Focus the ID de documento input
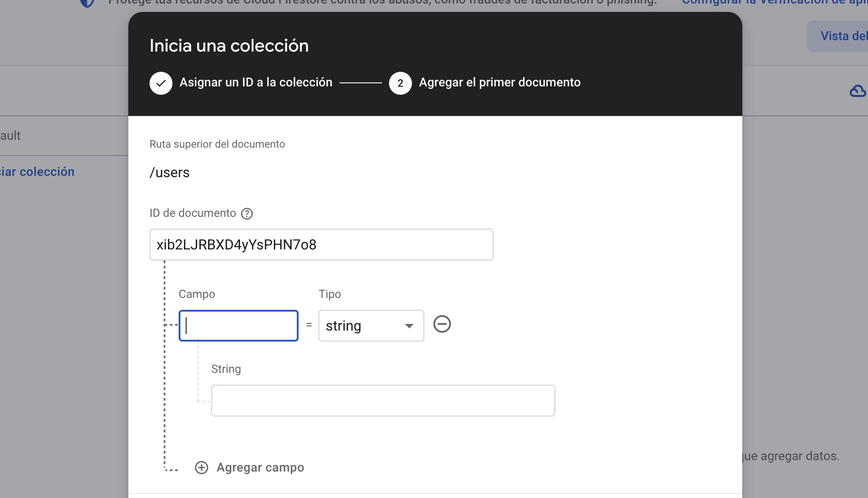The height and width of the screenshot is (498, 868). click(x=321, y=245)
